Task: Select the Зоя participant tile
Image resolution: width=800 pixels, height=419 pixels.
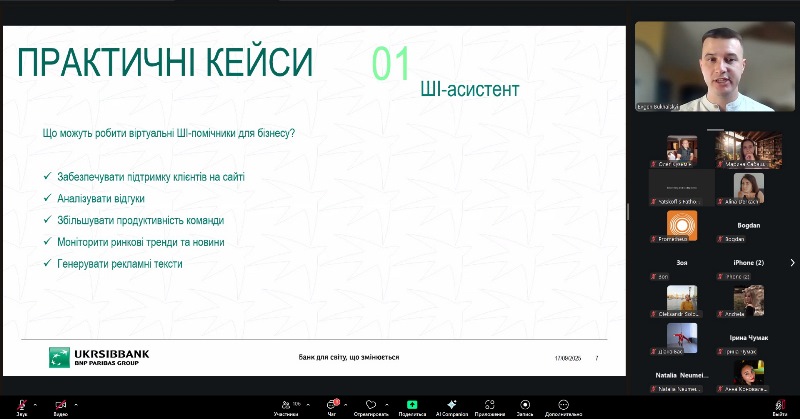Action: pos(682,263)
